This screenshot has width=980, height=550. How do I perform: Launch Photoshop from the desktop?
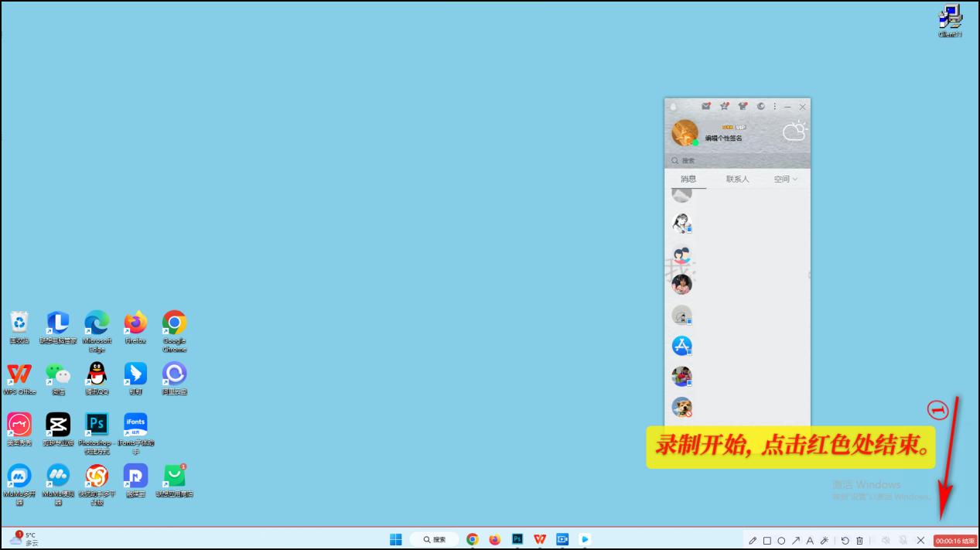(x=96, y=424)
